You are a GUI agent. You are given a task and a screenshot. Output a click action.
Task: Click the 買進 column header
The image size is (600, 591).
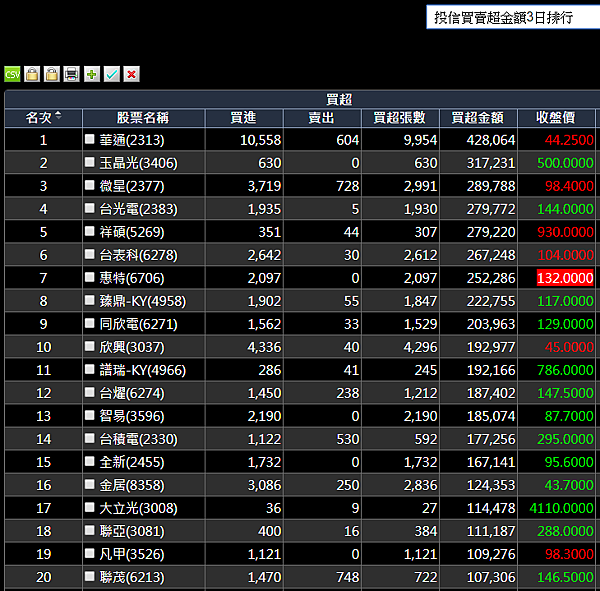pos(244,118)
